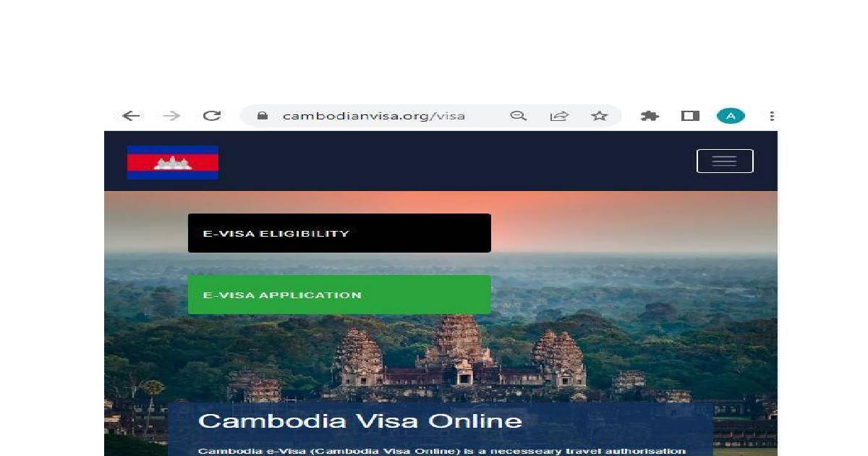Open the profile avatar labeled A
This screenshot has width=868, height=456.
coord(731,116)
